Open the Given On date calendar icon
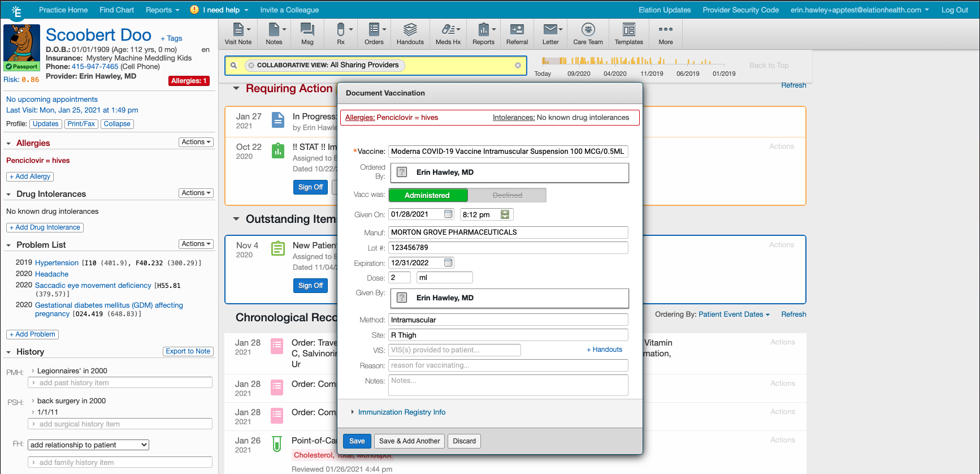The image size is (980, 474). pyautogui.click(x=448, y=214)
